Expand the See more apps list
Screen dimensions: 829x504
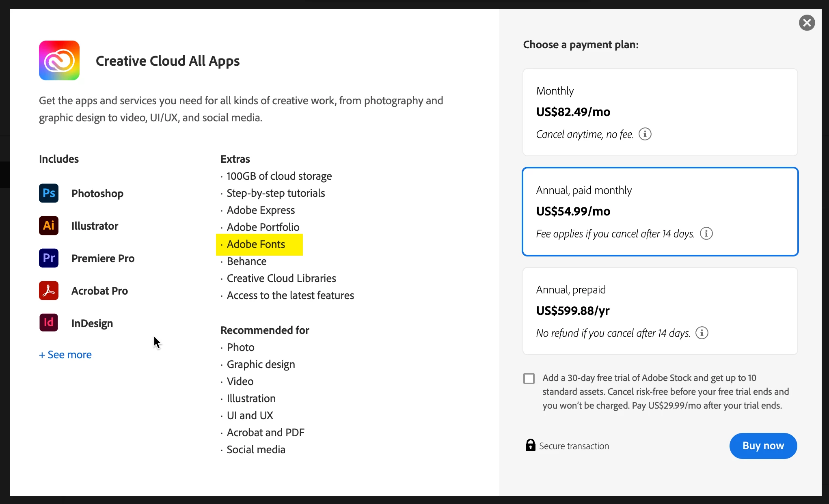(65, 355)
